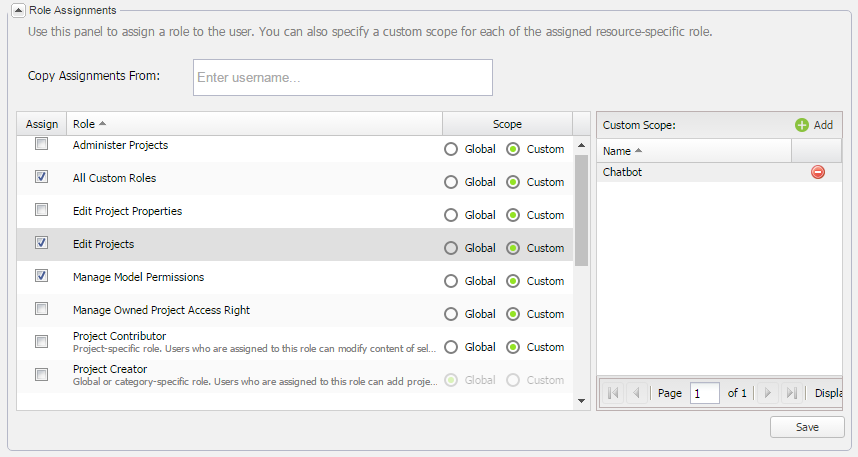Click the Save button
This screenshot has width=858, height=457.
pos(806,427)
